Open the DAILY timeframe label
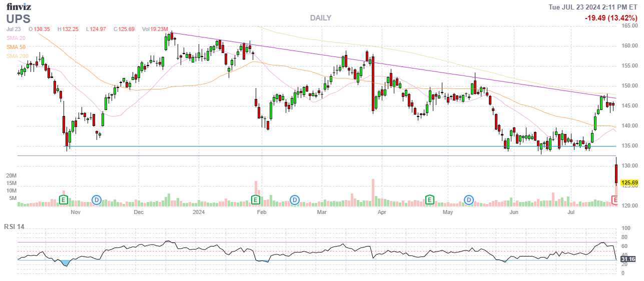The width and height of the screenshot is (644, 281). click(320, 18)
